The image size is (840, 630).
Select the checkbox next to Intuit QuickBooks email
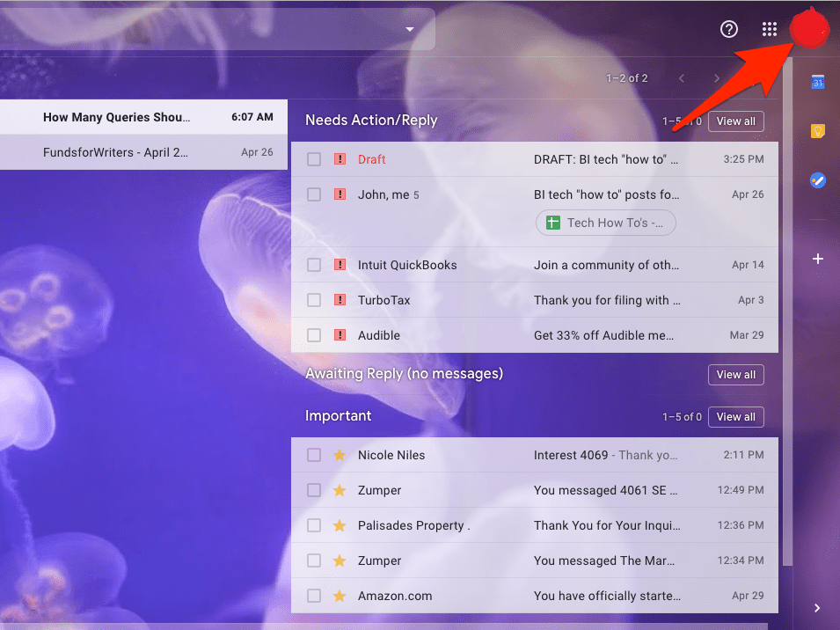(x=314, y=265)
